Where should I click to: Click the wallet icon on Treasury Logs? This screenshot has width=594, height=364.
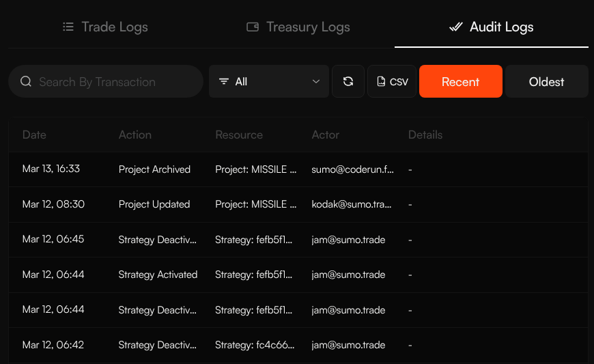point(253,27)
